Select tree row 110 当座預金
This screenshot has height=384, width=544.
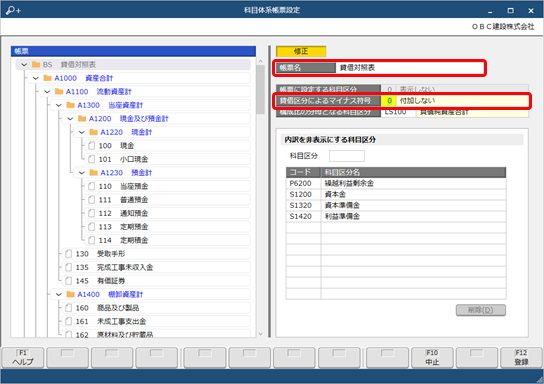168,186
